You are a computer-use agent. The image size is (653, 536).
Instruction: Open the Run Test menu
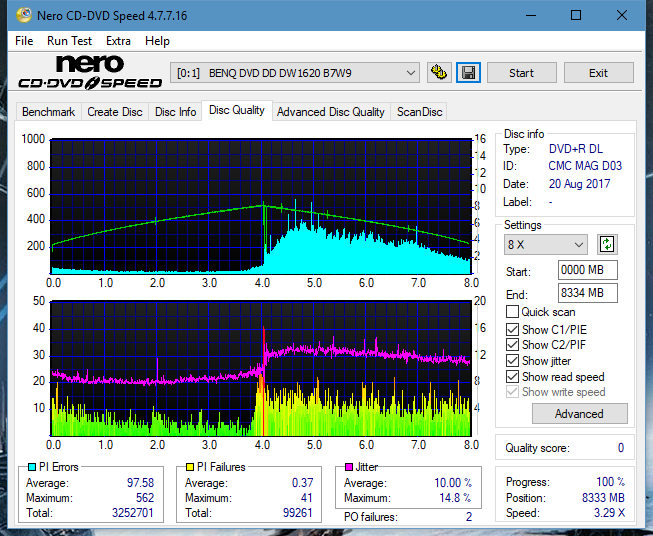(x=69, y=41)
